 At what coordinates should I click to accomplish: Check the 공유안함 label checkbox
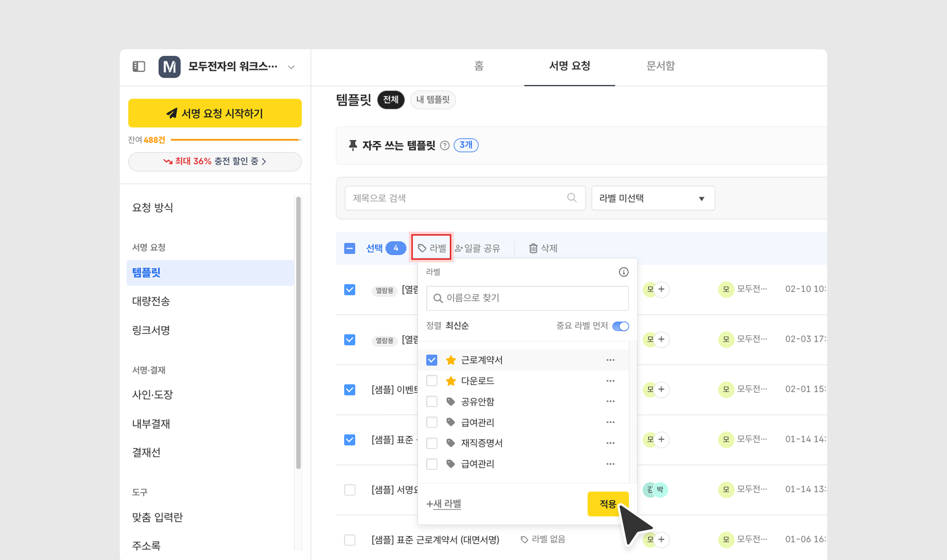pyautogui.click(x=431, y=402)
